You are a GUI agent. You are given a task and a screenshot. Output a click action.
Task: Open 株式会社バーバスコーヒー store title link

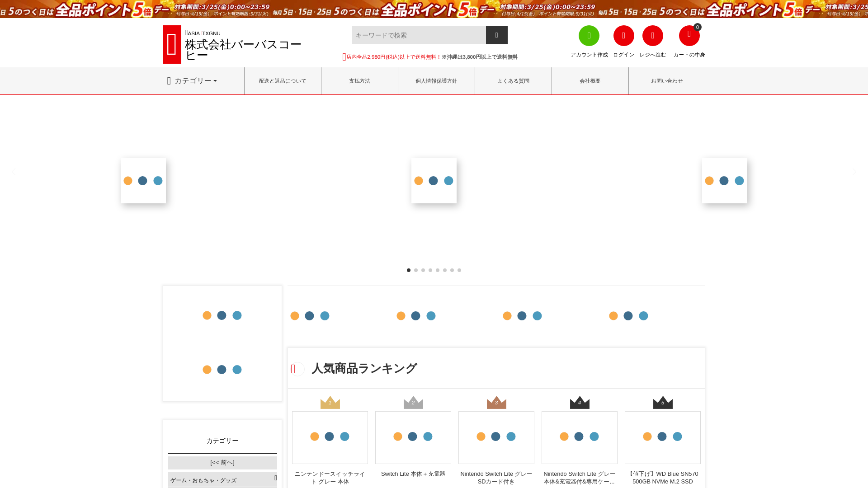pyautogui.click(x=243, y=50)
